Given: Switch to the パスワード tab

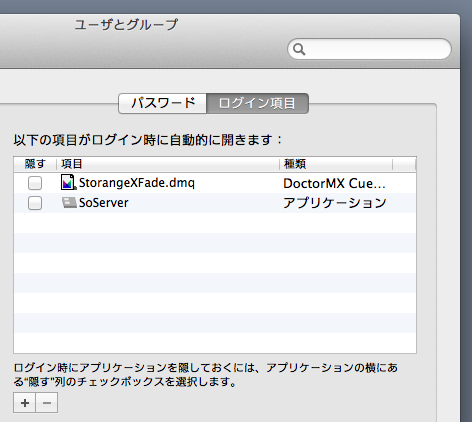Looking at the screenshot, I should (163, 103).
